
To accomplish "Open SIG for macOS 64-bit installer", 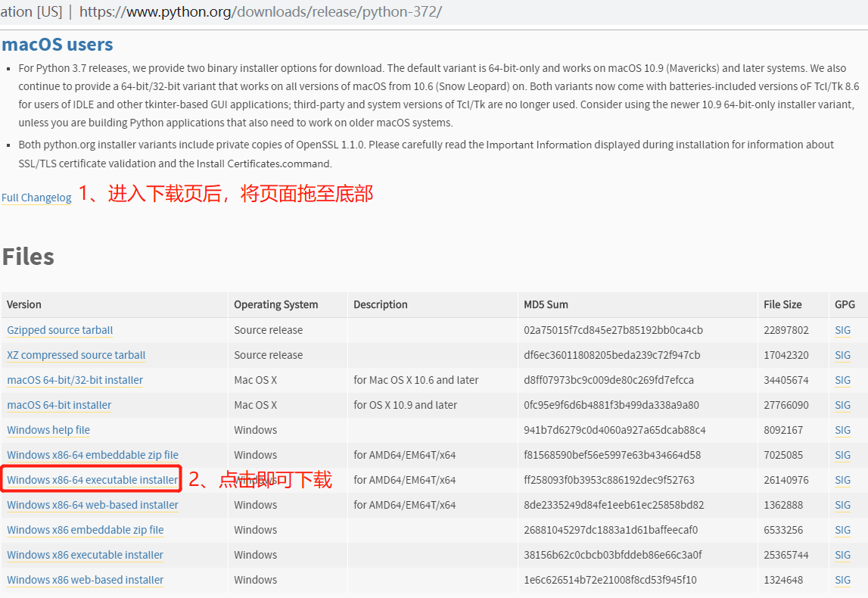I will tap(842, 405).
